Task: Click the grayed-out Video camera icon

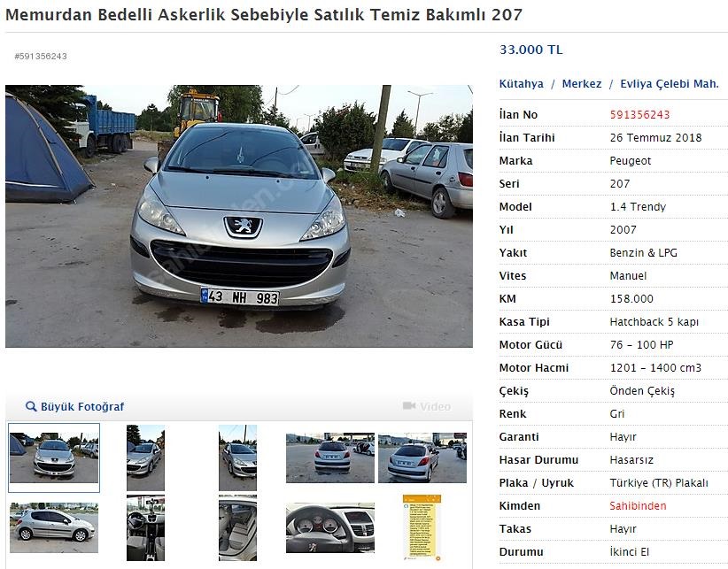Action: (x=409, y=406)
